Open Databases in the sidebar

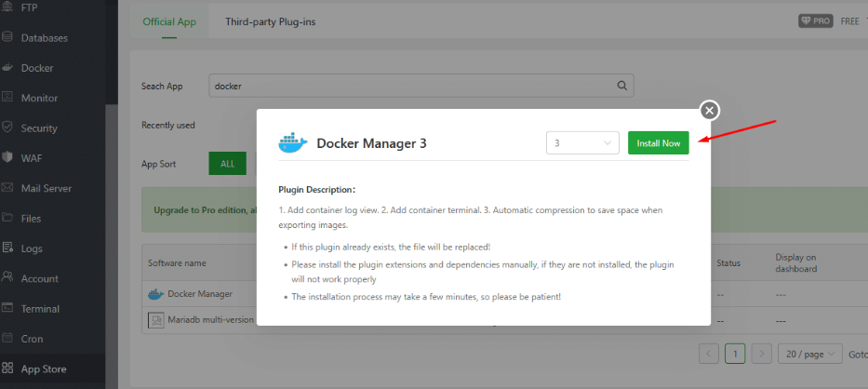click(45, 38)
